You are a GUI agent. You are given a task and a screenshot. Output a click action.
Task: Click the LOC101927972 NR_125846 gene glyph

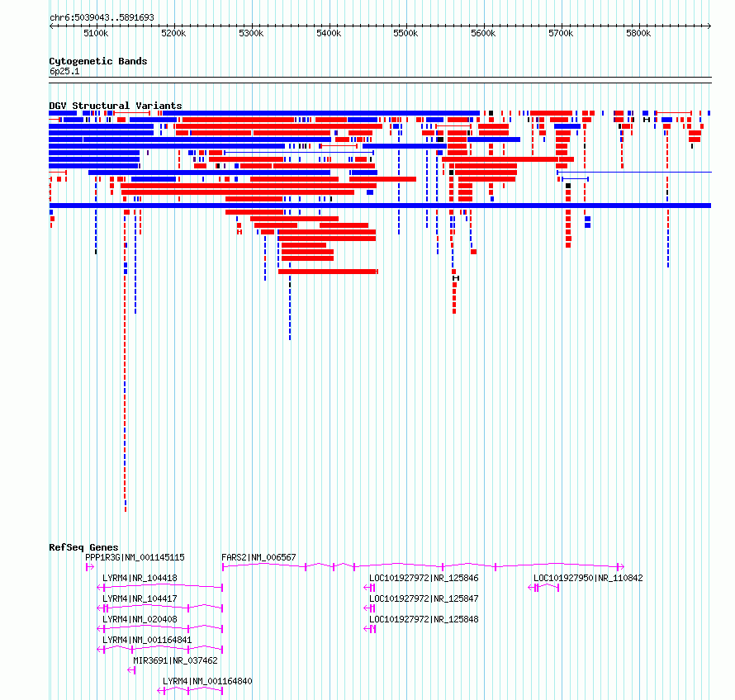(369, 588)
